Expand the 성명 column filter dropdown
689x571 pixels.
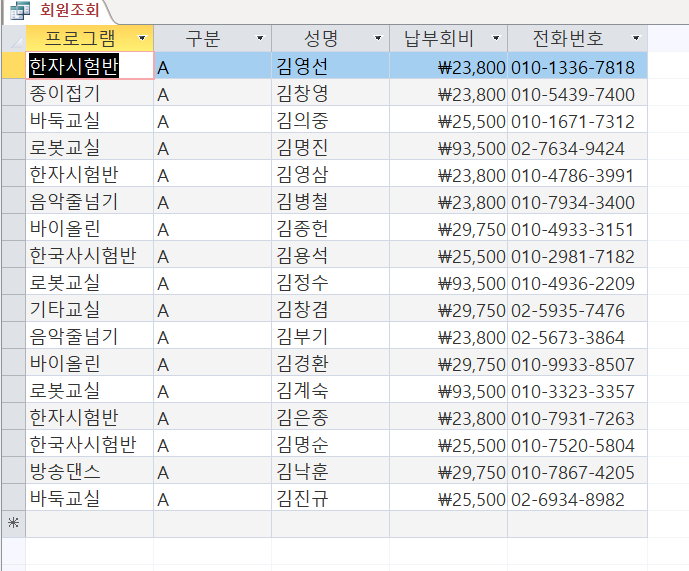pos(378,39)
